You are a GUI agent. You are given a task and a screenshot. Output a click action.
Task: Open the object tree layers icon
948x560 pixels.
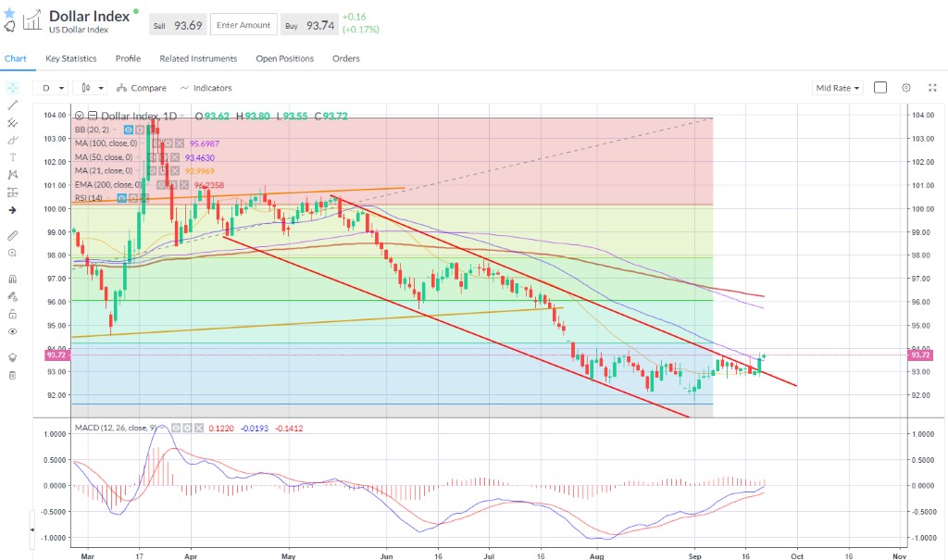(x=12, y=357)
